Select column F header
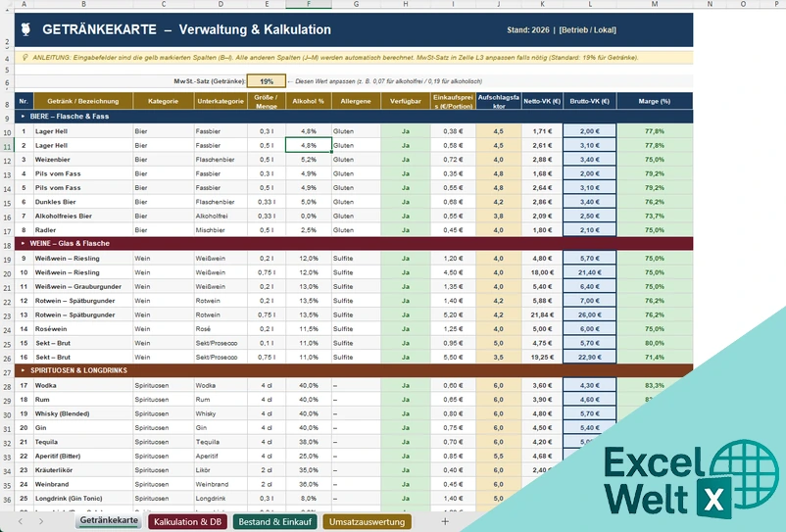The height and width of the screenshot is (532, 786). click(309, 4)
